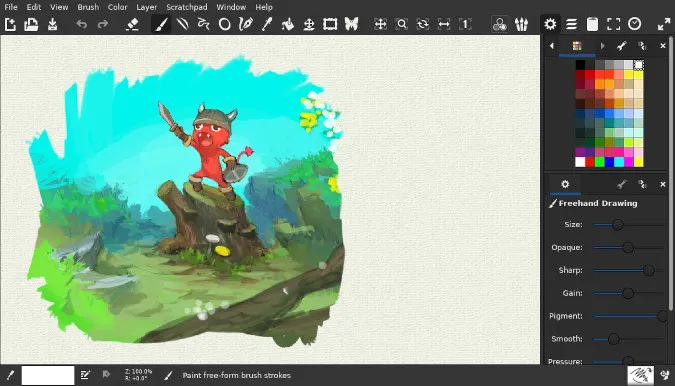Open the Help menu
This screenshot has width=675, height=386.
click(263, 7)
